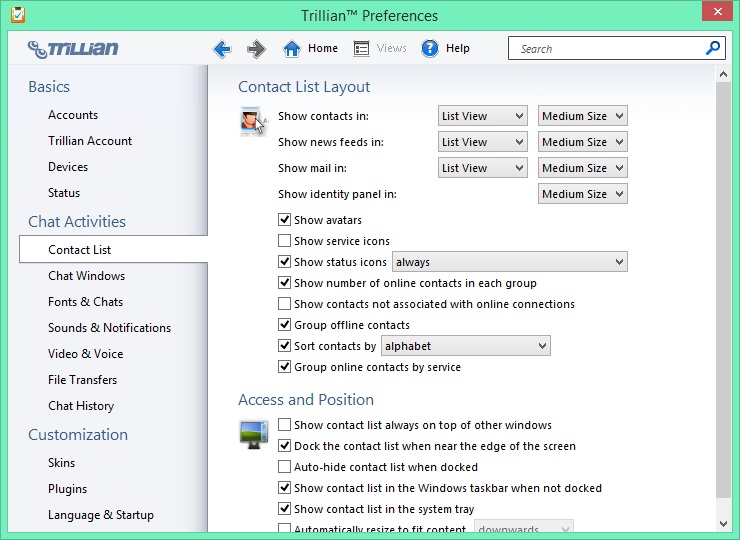
Task: Click the back arrow icon
Action: click(x=222, y=49)
